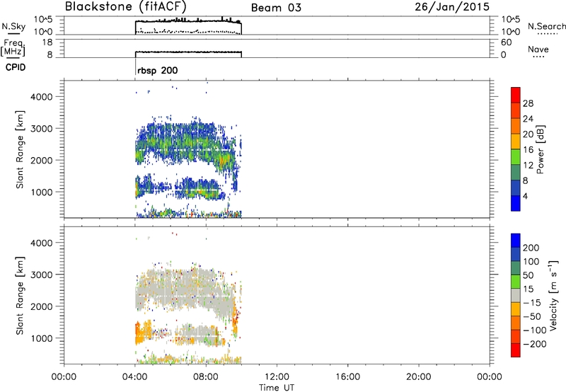Viewport: 566px width, 392px height.
Task: Click the 'rbsp 200' CPID annotation
Action: [x=157, y=70]
